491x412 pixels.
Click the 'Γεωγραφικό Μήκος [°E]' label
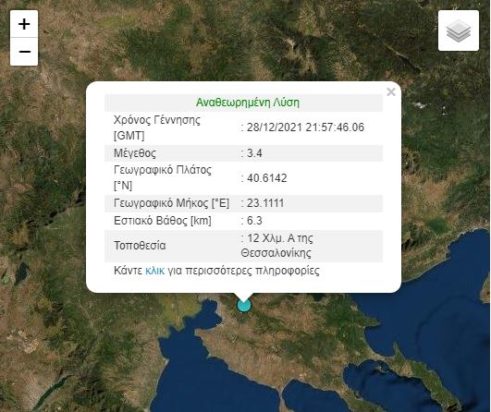coord(171,203)
